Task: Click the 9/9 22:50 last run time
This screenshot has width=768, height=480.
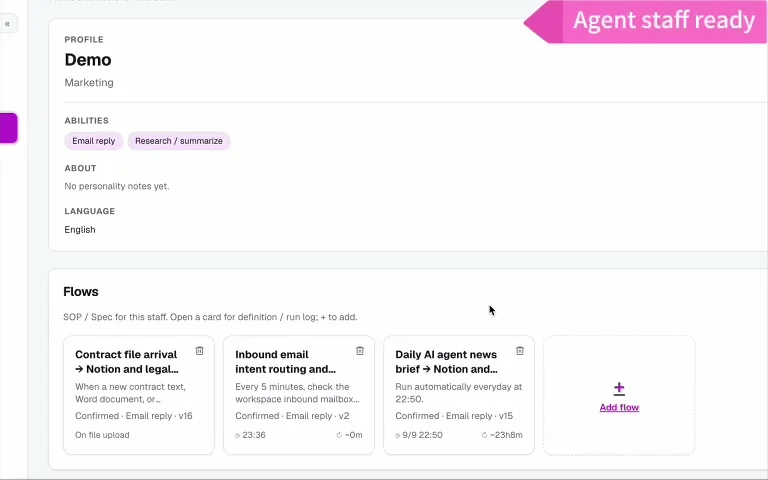Action: click(422, 435)
